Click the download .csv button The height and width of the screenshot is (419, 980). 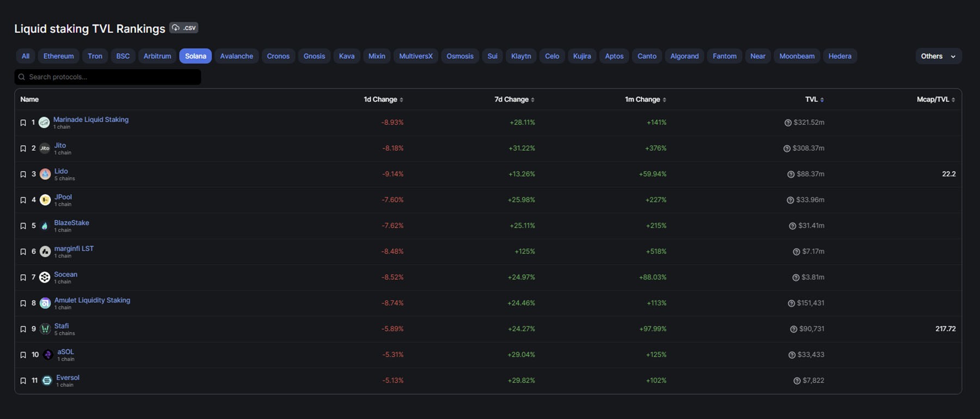184,28
